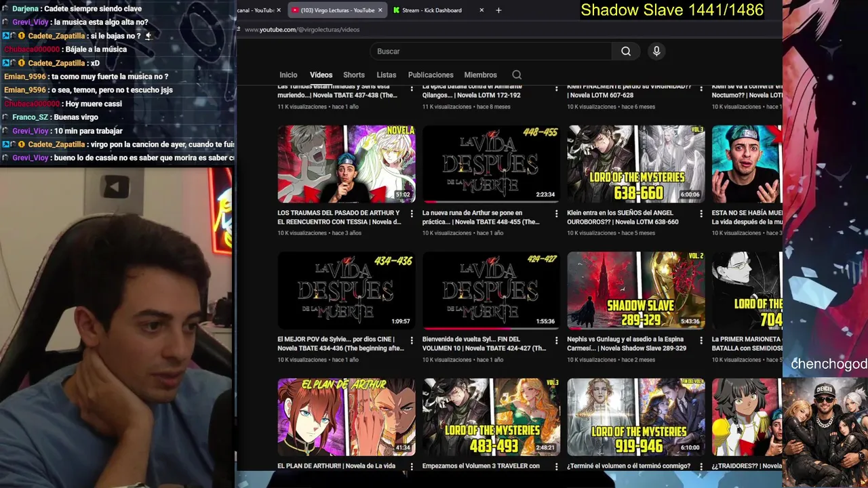Image resolution: width=868 pixels, height=488 pixels.
Task: Click chat message 'Bájale a la música'
Action: click(96, 49)
